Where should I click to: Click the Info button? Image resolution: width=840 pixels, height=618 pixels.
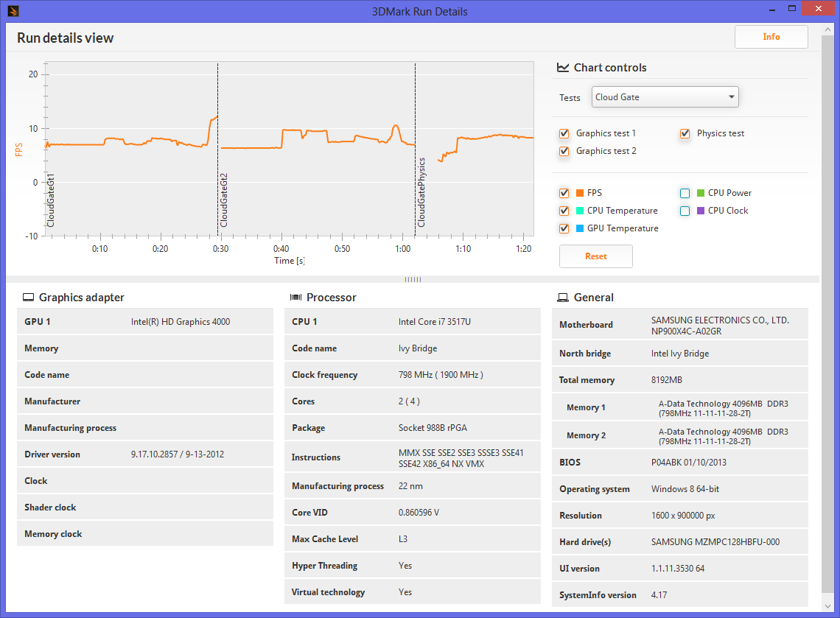(771, 36)
